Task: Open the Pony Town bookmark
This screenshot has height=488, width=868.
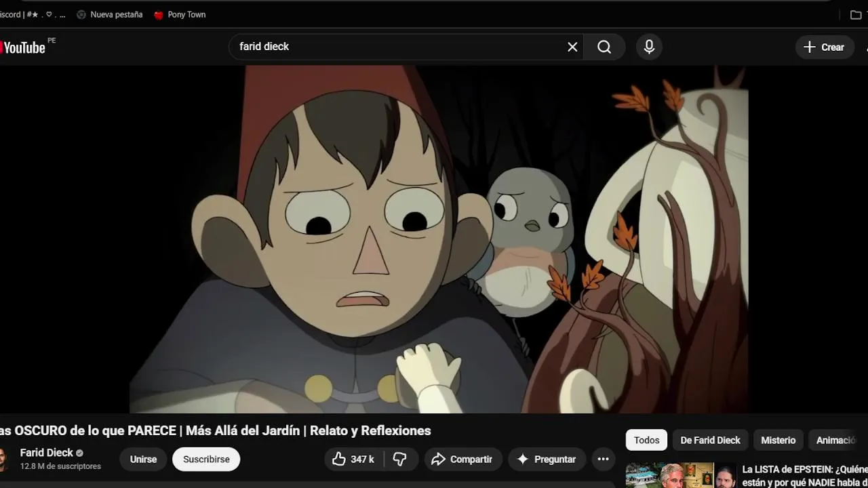Action: point(180,14)
